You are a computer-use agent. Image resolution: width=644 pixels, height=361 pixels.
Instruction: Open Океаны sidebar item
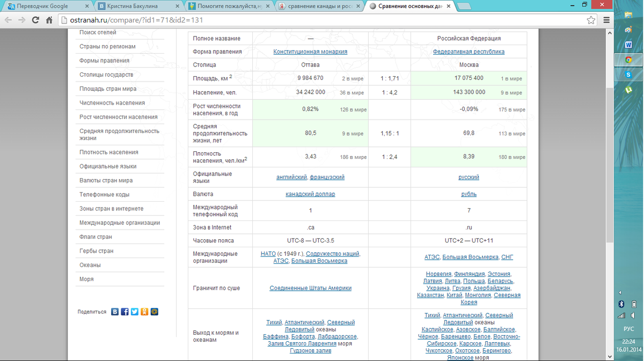point(90,265)
